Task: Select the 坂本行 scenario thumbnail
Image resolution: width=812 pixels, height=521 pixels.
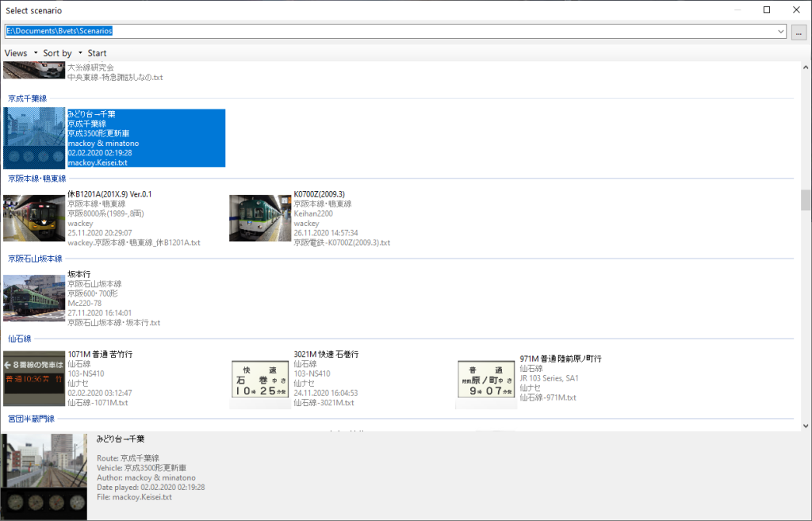Action: (34, 298)
